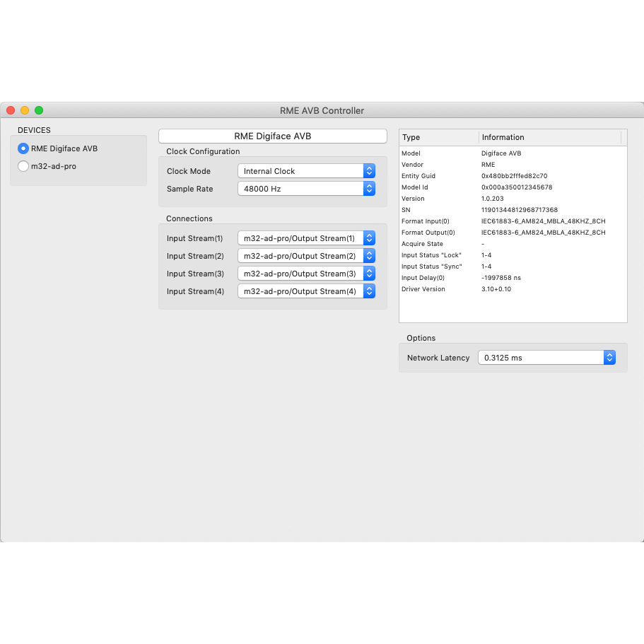644x644 pixels.
Task: Select the Entity Guid row in info table
Action: click(513, 176)
